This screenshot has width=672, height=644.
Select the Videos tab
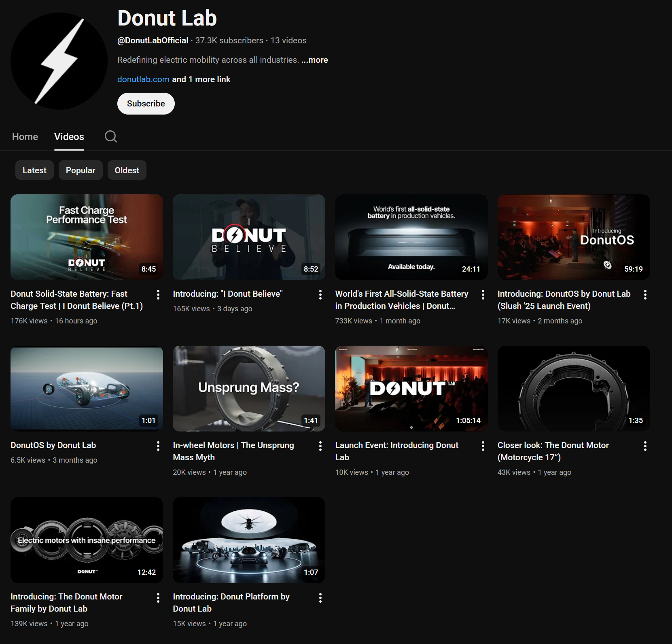69,137
